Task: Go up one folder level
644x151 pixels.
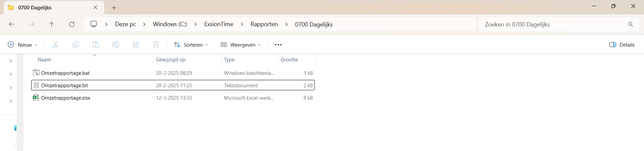Action: (52, 24)
